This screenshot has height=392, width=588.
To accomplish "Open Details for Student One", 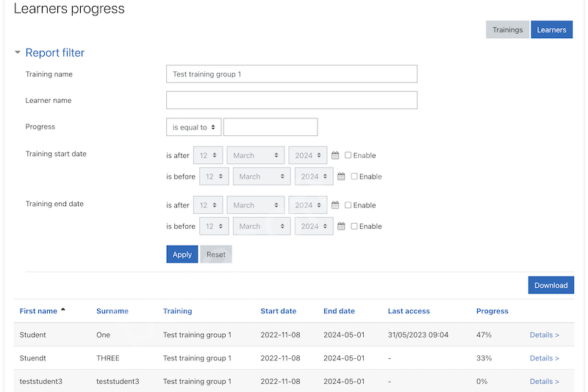I will [544, 335].
